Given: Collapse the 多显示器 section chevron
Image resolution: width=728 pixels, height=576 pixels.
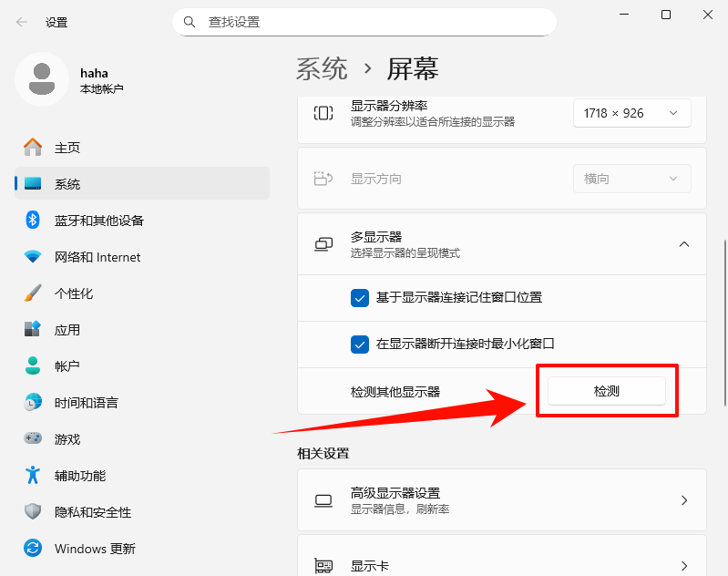Looking at the screenshot, I should click(684, 244).
